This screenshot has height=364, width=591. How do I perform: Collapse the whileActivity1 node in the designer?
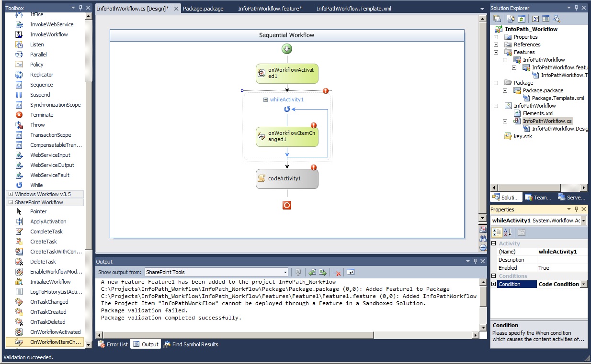(x=265, y=99)
